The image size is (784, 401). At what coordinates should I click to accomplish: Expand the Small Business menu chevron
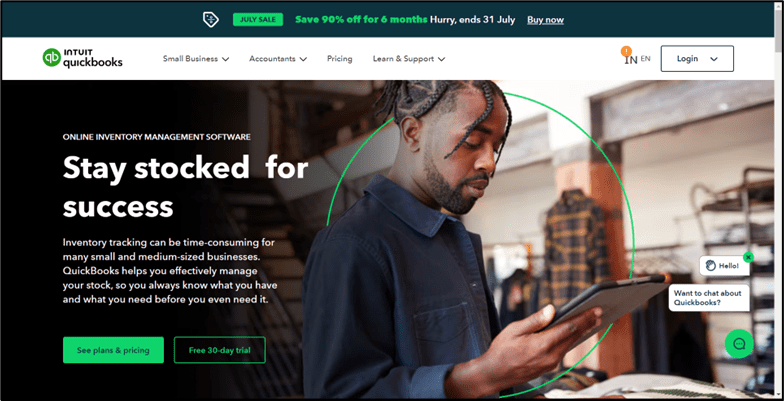(226, 59)
